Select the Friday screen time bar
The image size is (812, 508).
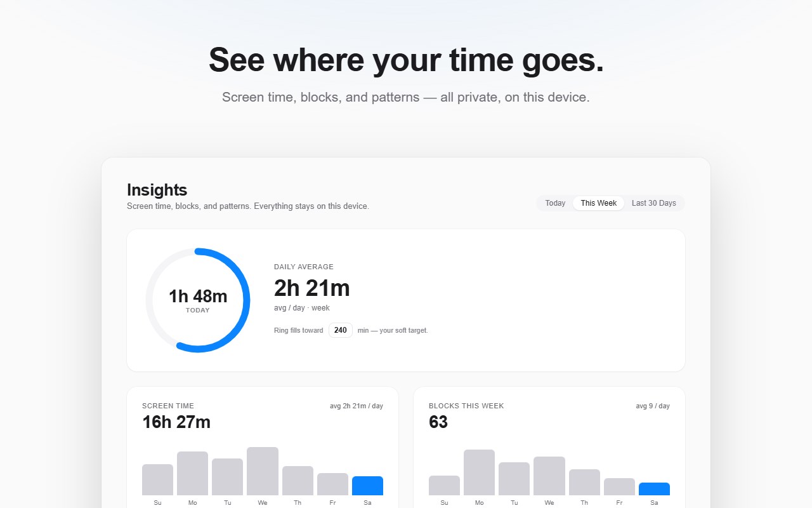(333, 484)
